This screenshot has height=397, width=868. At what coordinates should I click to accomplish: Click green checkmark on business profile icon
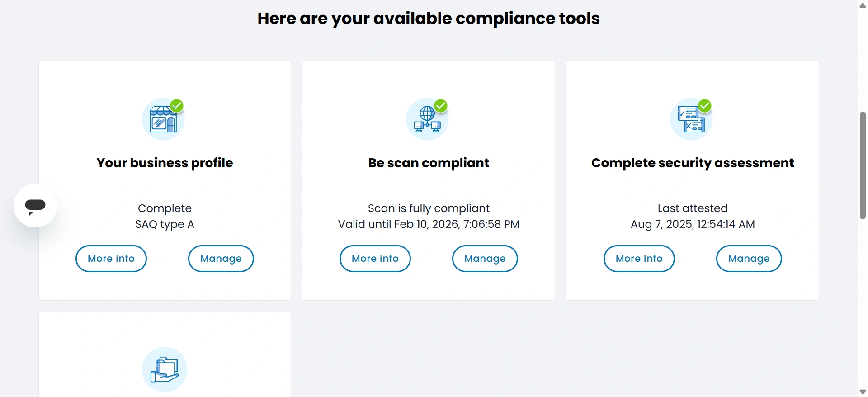tap(177, 106)
